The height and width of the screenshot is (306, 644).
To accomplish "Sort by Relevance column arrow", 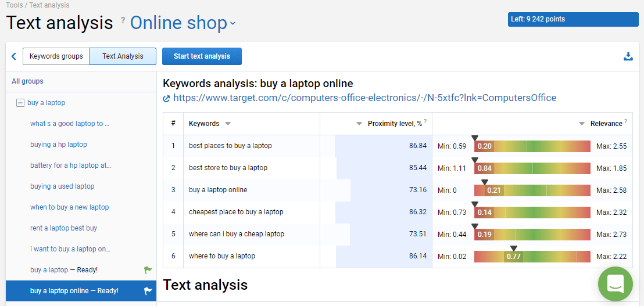I will (582, 124).
